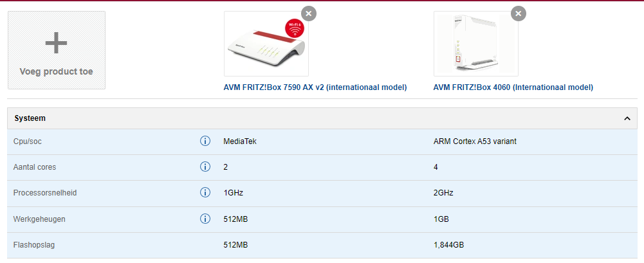Show info for Werkgeheugen row
The width and height of the screenshot is (644, 263).
(x=205, y=219)
